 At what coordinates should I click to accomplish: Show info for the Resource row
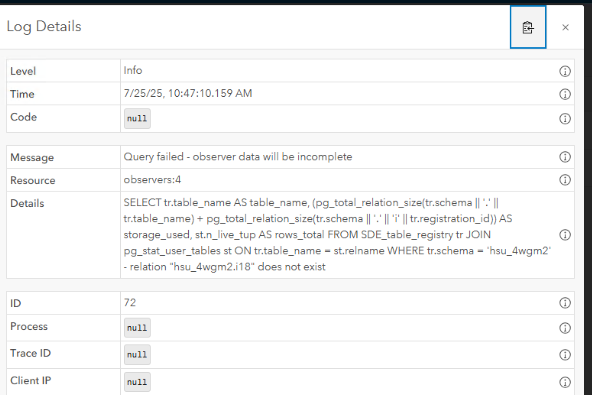pos(564,180)
